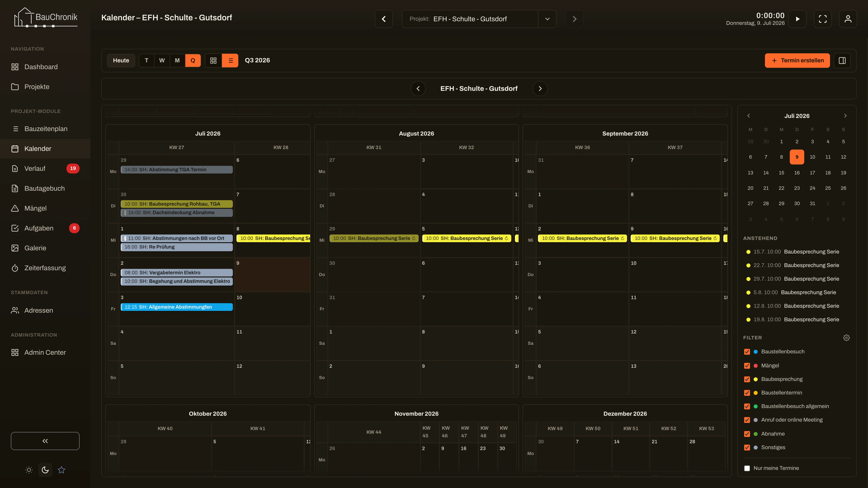
Task: Toggle Baustellenbesuch filter checkbox
Action: pyautogui.click(x=747, y=352)
